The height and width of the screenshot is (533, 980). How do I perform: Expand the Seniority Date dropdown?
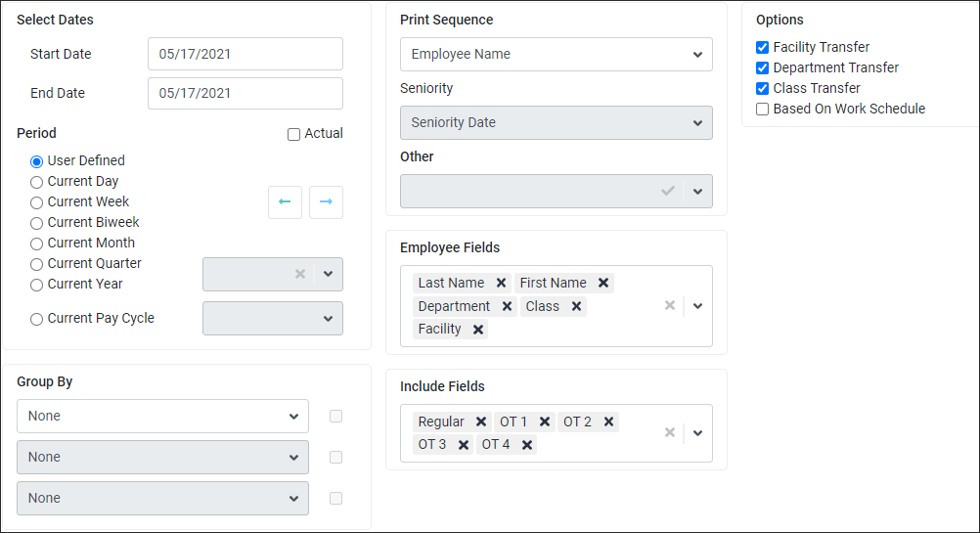pyautogui.click(x=556, y=122)
